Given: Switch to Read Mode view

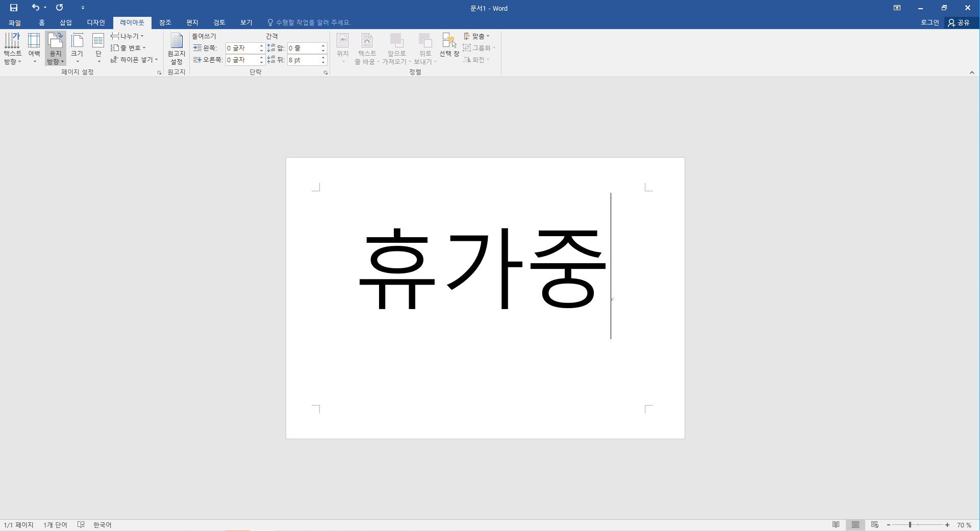Looking at the screenshot, I should point(836,525).
